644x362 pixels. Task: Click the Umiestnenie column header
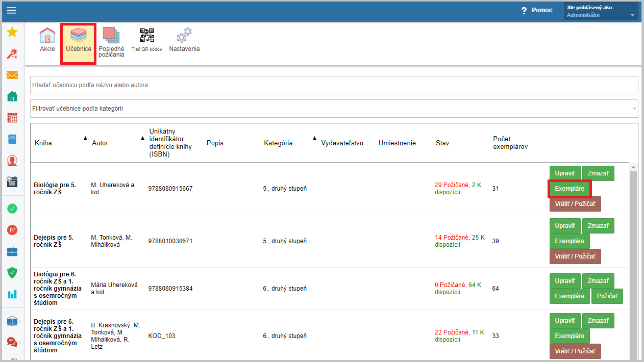(397, 143)
